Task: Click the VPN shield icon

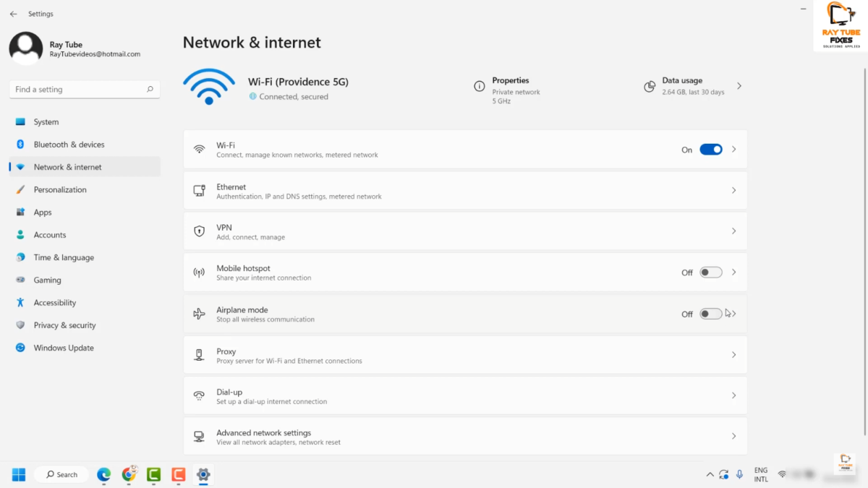Action: [199, 231]
